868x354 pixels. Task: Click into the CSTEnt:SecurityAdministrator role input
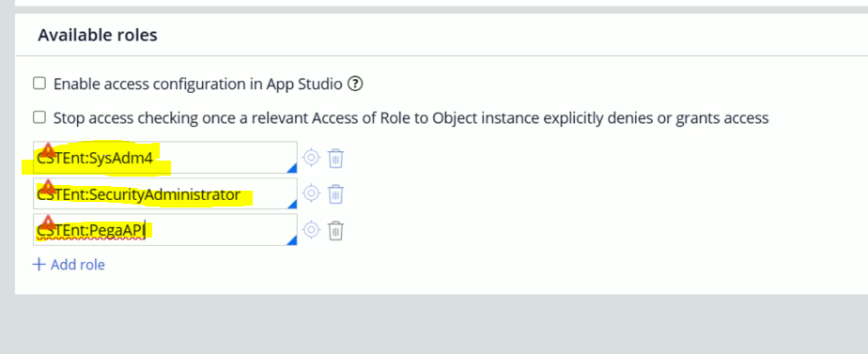tap(165, 193)
